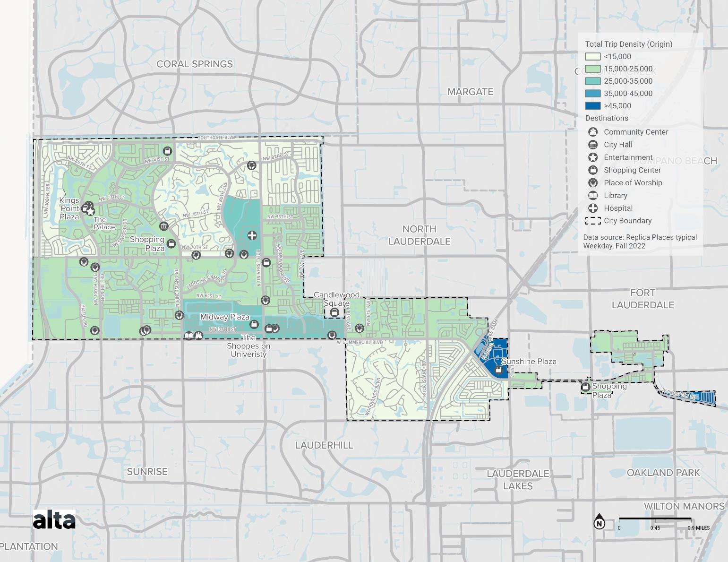728x562 pixels.
Task: Click the Place of Worship icon in the legend
Action: coord(593,183)
